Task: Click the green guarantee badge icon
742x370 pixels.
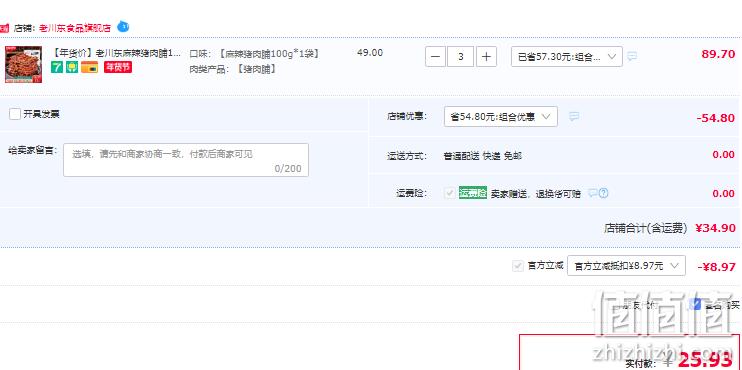Action: point(72,67)
